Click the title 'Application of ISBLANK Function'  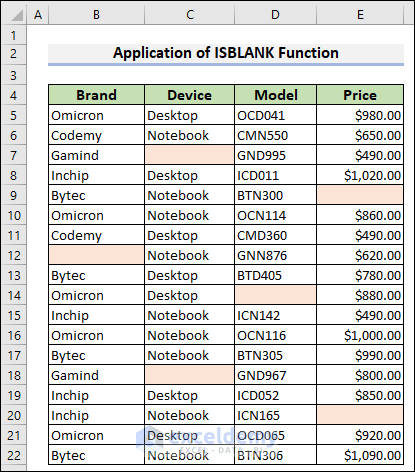click(226, 53)
